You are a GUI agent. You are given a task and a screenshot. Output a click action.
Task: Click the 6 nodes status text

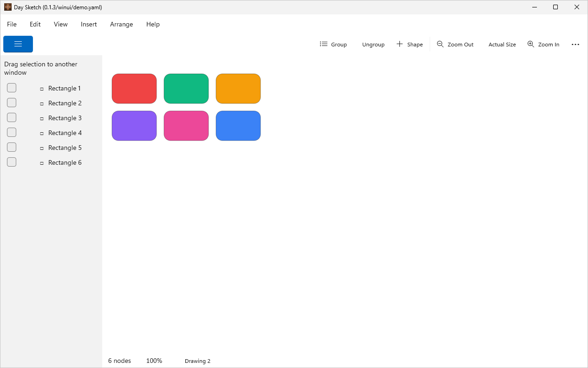click(x=119, y=361)
